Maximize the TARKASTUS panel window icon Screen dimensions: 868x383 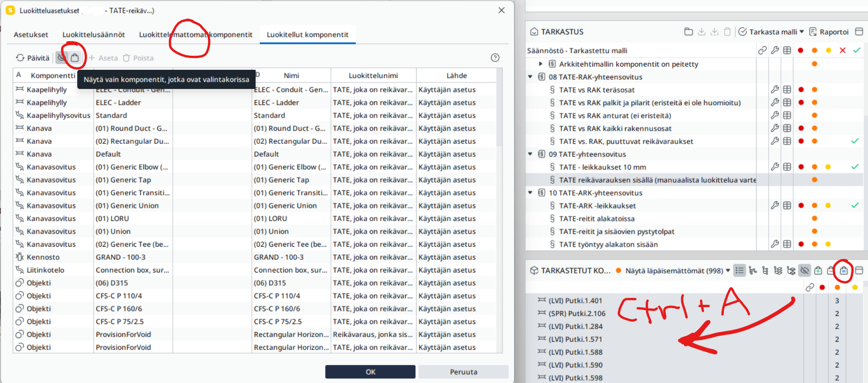(859, 32)
